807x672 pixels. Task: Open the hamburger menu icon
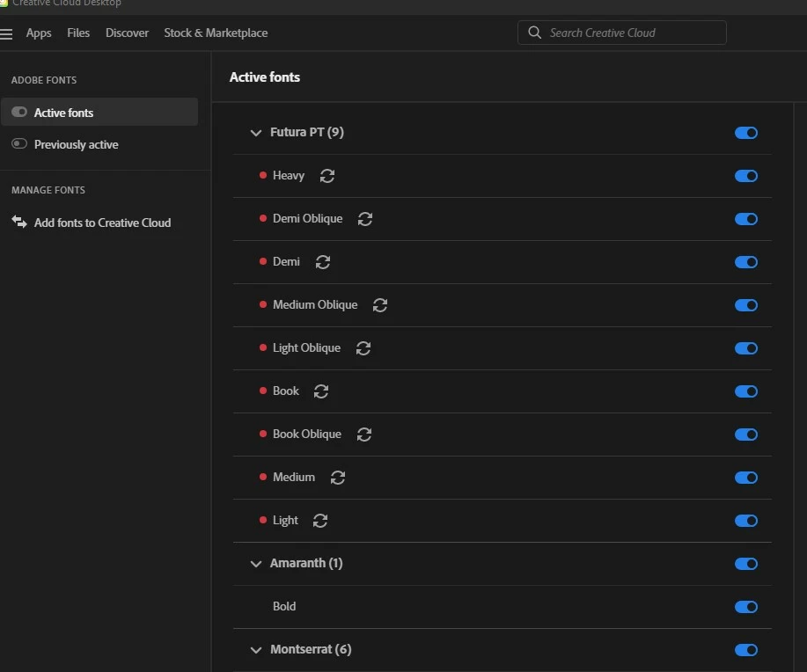5,34
